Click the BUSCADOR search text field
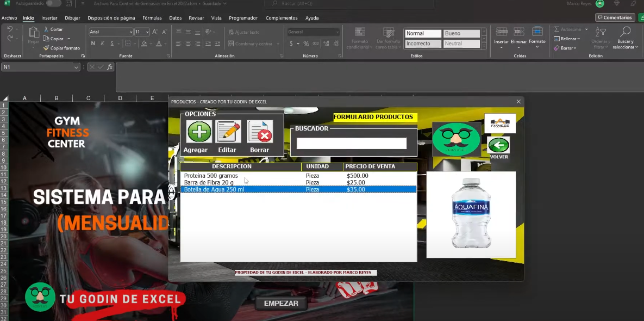644x321 pixels. [x=352, y=144]
